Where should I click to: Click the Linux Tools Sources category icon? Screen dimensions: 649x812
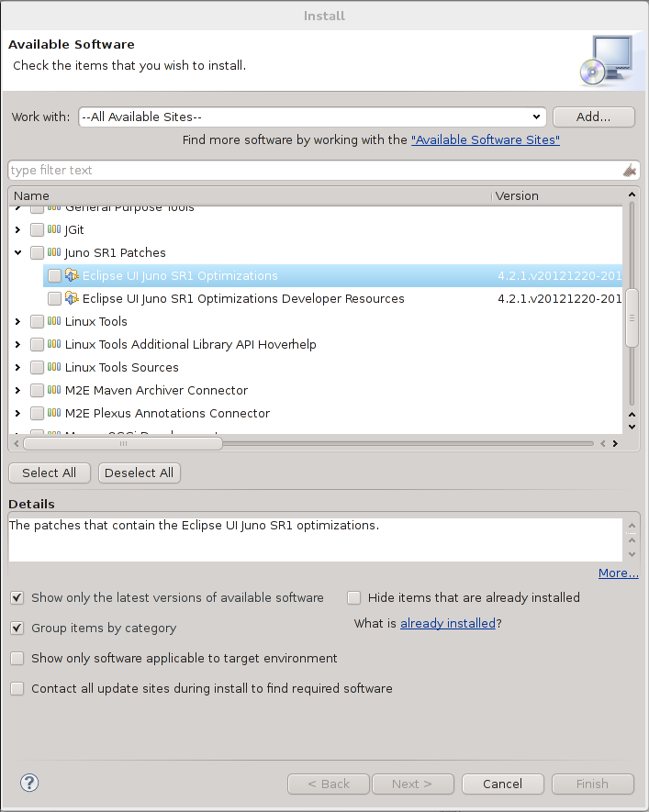(x=54, y=367)
